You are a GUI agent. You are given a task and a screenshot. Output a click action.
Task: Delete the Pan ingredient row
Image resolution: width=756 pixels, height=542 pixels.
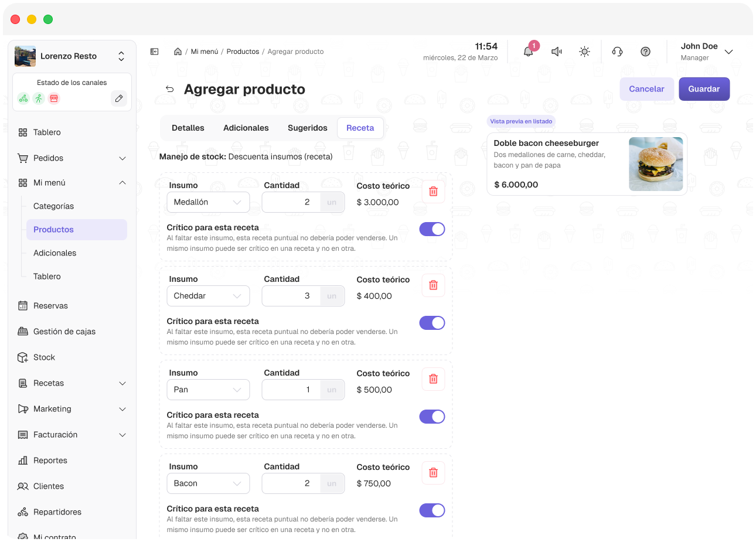pyautogui.click(x=434, y=379)
